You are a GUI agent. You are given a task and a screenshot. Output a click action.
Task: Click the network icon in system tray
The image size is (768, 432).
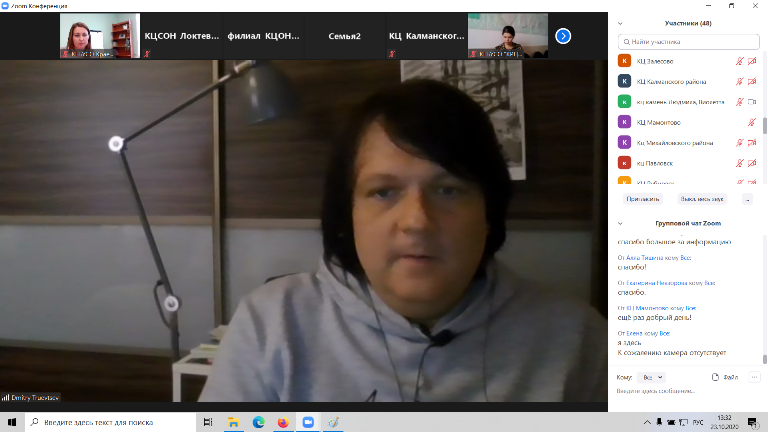click(x=684, y=422)
